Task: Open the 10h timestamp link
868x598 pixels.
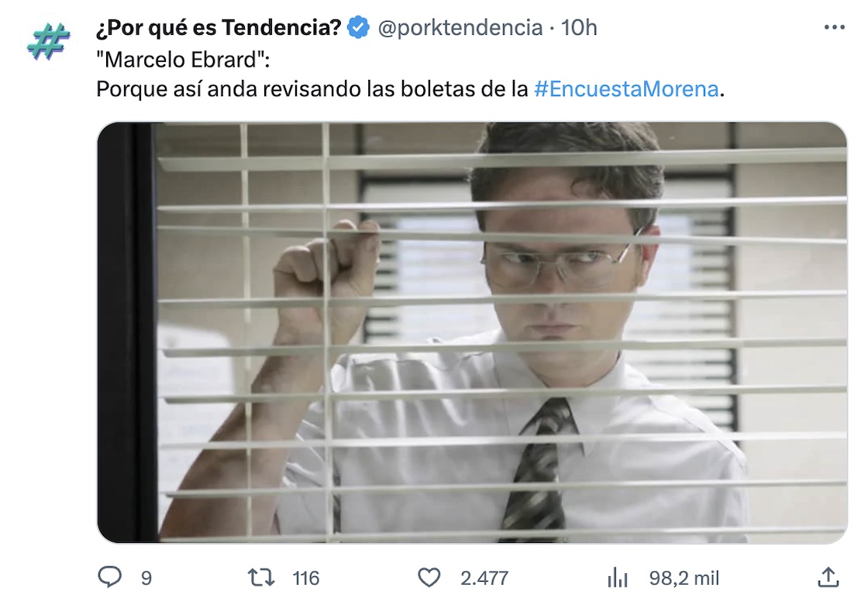Action: coord(579,28)
